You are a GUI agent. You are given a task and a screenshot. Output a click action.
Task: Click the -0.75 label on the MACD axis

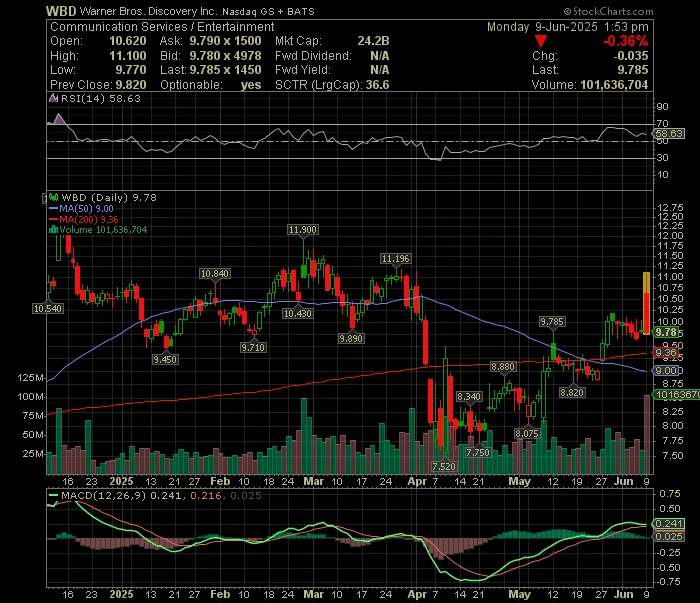coord(667,581)
